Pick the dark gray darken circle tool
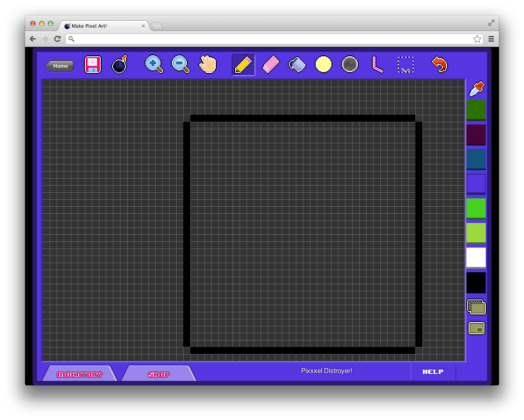The height and width of the screenshot is (420, 524). coord(350,64)
